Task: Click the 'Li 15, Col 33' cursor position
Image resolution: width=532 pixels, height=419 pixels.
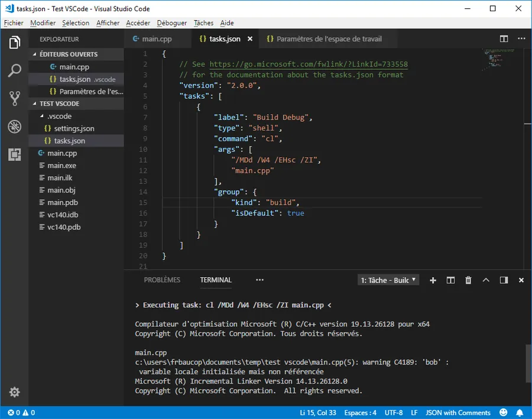Action: tap(318, 412)
